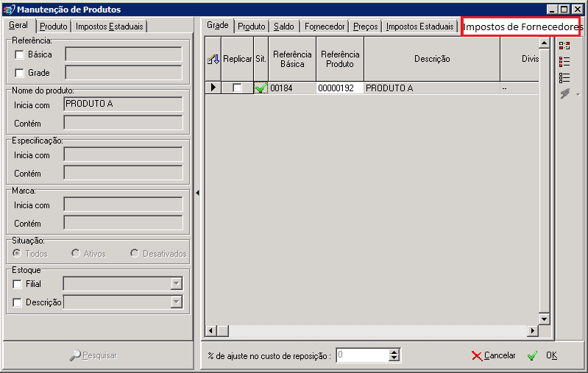588x373 pixels.
Task: Click the 00000192 product reference cell
Action: (x=340, y=88)
